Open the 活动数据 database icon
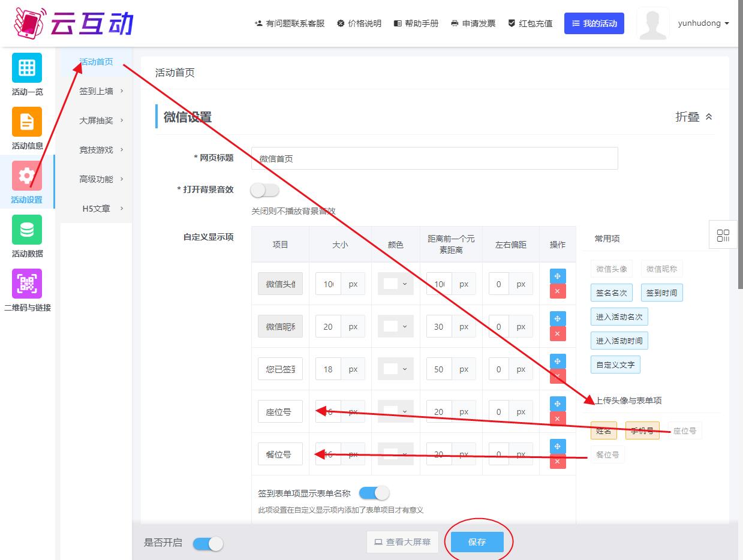 click(27, 230)
